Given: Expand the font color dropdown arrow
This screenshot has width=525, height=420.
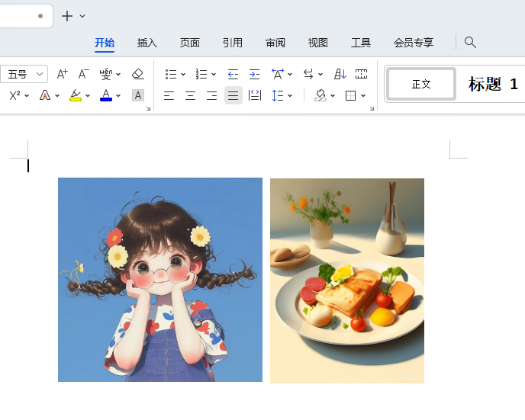Looking at the screenshot, I should [x=118, y=96].
